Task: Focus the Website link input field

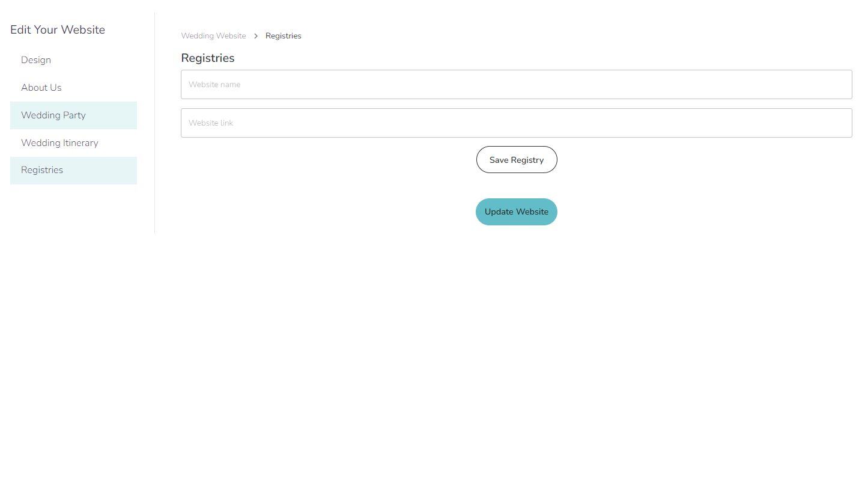Action: (516, 123)
